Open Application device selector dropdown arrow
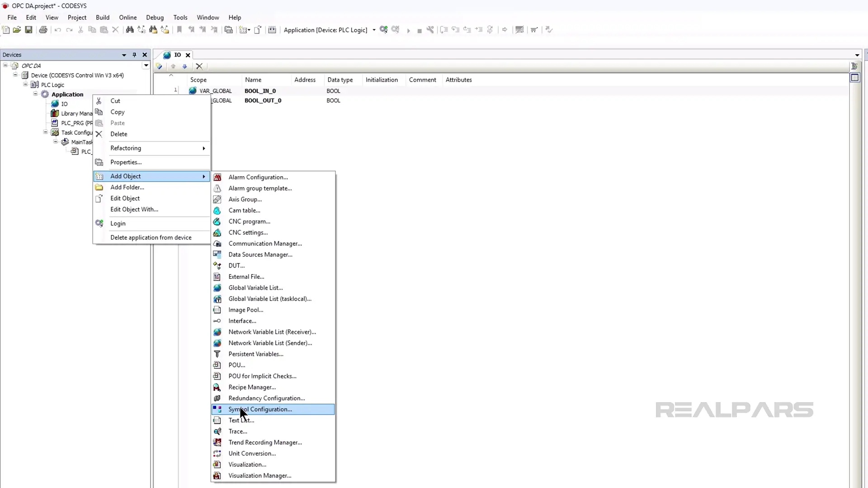The image size is (868, 488). pyautogui.click(x=374, y=30)
